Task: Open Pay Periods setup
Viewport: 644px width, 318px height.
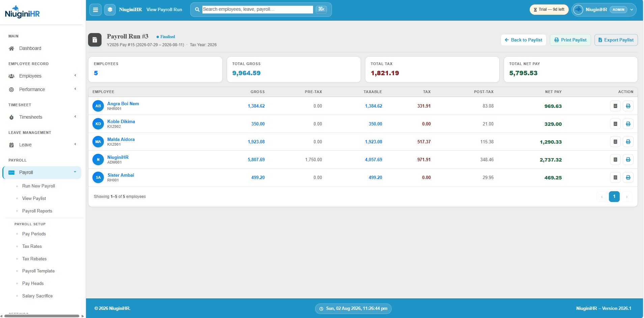Action: pos(34,234)
